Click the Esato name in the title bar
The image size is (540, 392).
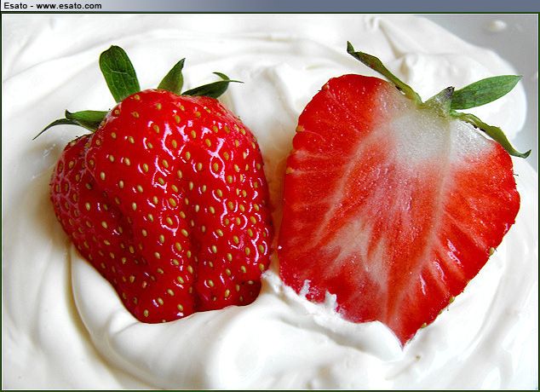click(16, 6)
